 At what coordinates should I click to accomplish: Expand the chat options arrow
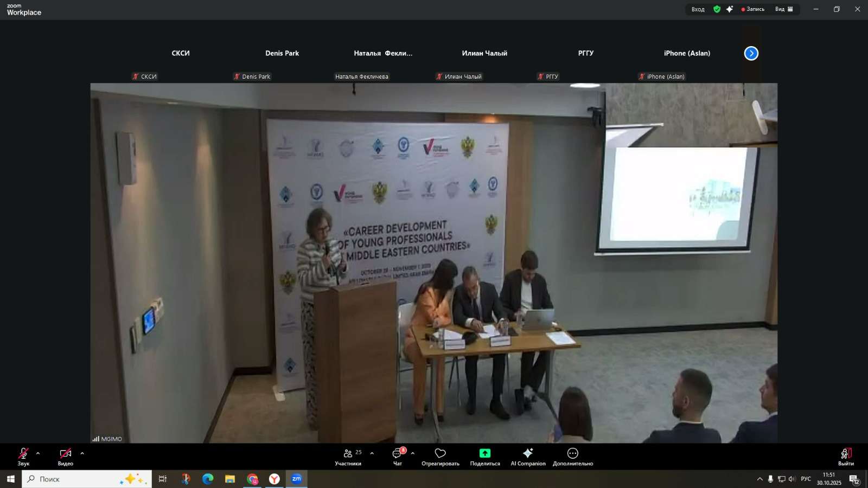413,453
